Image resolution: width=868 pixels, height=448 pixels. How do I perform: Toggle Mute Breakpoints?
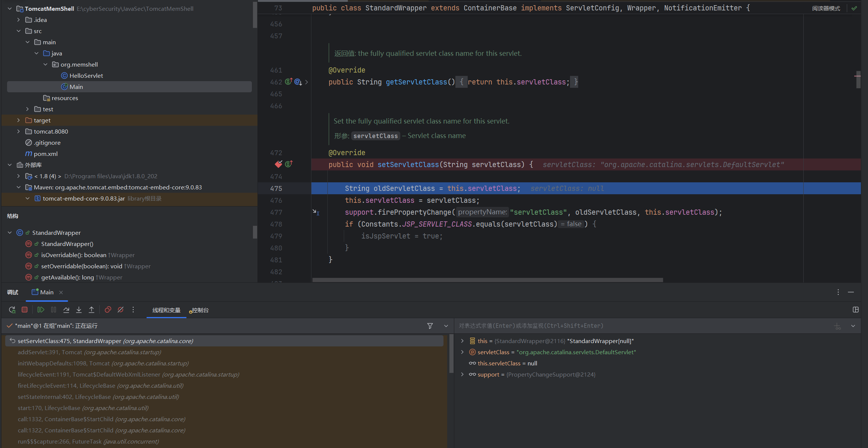pos(121,310)
